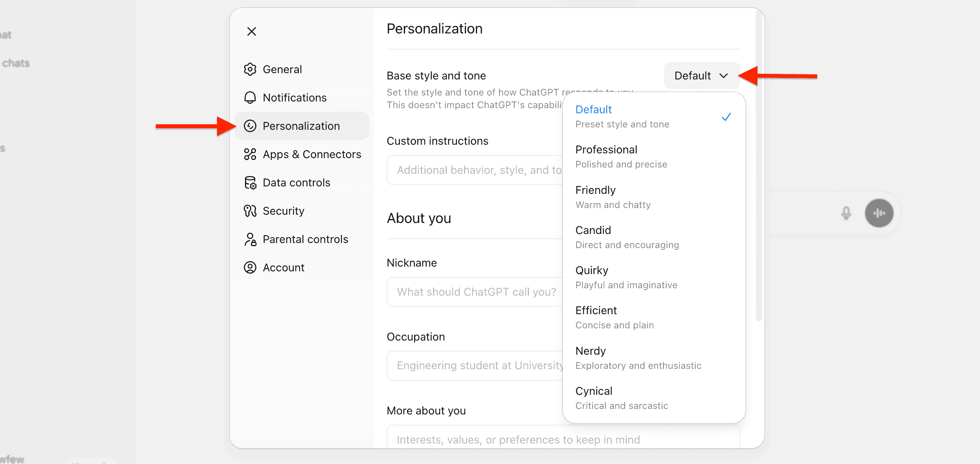Click the microphone dictation icon

pyautogui.click(x=846, y=213)
